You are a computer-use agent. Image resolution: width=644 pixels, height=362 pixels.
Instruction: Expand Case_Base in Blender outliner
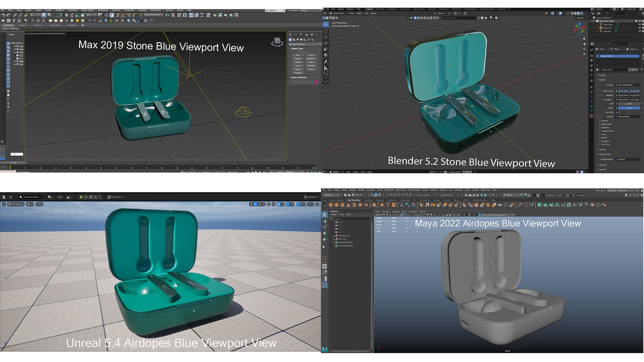point(598,24)
